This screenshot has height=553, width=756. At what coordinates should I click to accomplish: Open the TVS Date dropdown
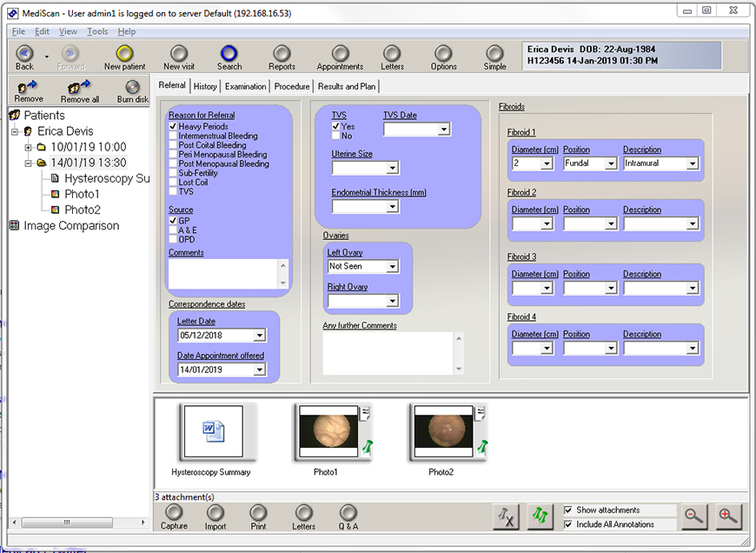click(x=443, y=129)
